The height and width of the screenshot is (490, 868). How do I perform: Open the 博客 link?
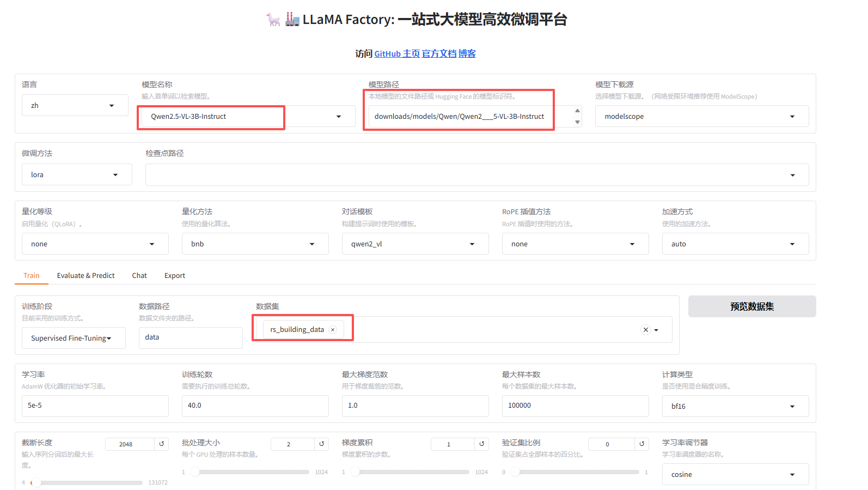[x=467, y=54]
